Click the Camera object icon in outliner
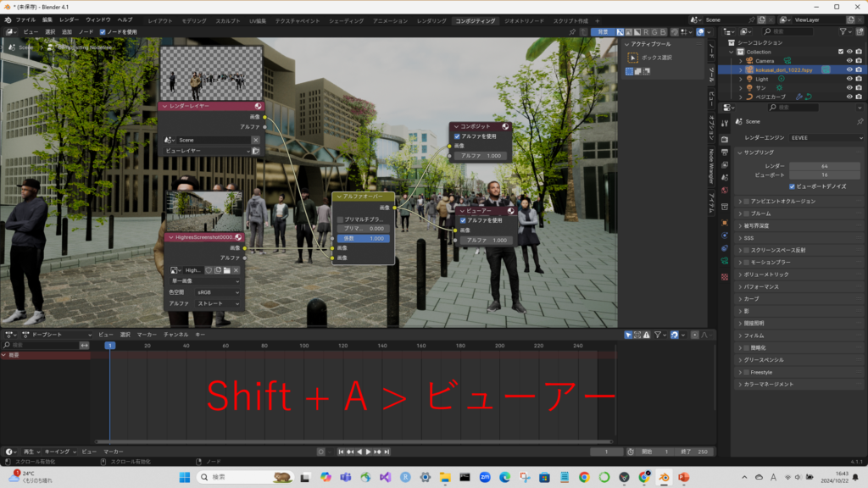 coord(749,61)
